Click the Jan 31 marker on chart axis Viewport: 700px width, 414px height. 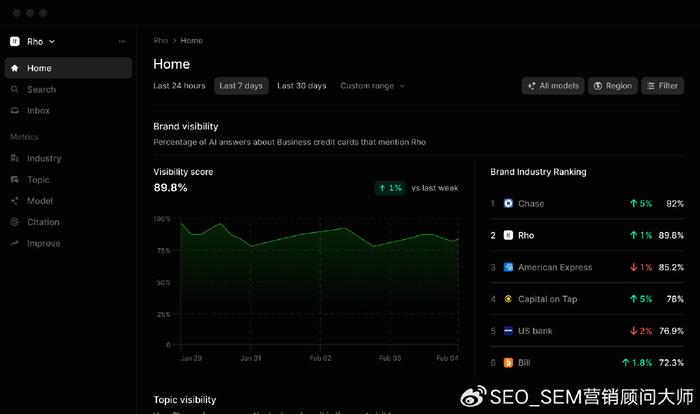pyautogui.click(x=251, y=358)
